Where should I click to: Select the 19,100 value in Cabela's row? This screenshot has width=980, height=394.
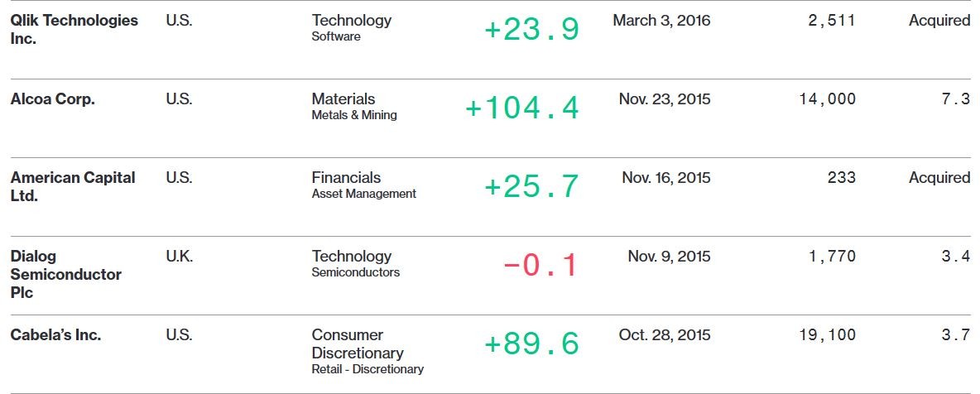click(x=828, y=334)
